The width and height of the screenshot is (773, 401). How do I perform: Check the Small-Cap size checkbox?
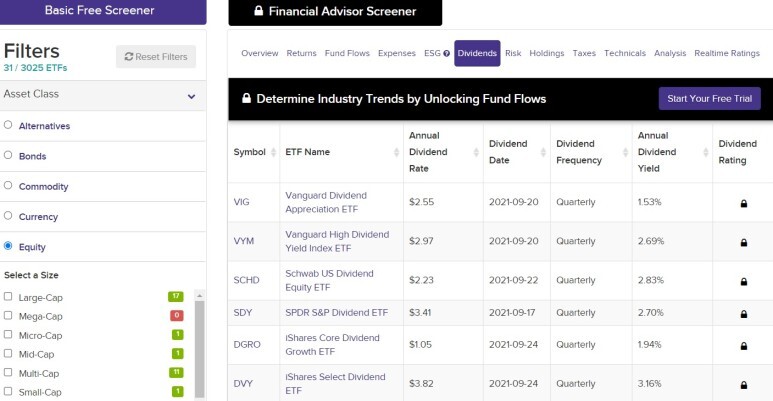[x=8, y=391]
